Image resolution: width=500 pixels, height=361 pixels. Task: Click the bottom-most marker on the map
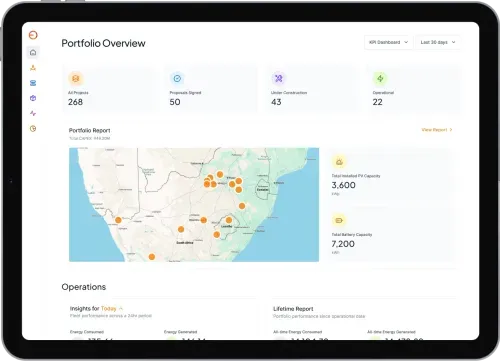pyautogui.click(x=152, y=257)
